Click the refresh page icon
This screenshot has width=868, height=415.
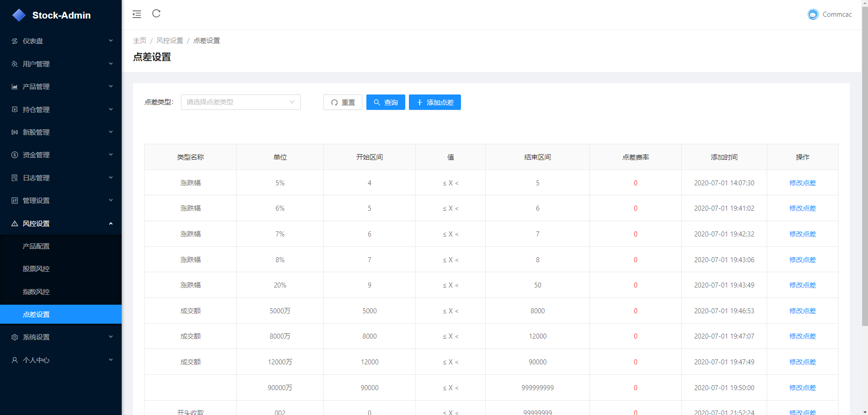pos(157,14)
